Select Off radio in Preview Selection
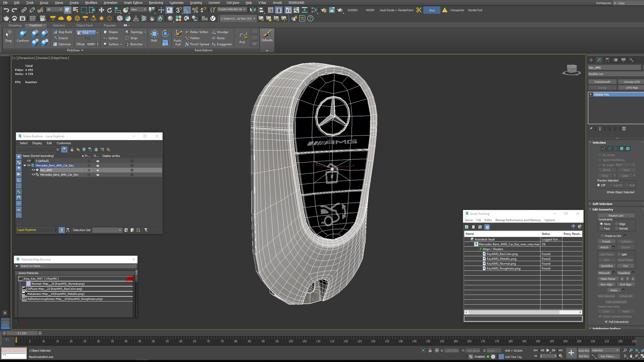The image size is (644, 362). click(598, 185)
